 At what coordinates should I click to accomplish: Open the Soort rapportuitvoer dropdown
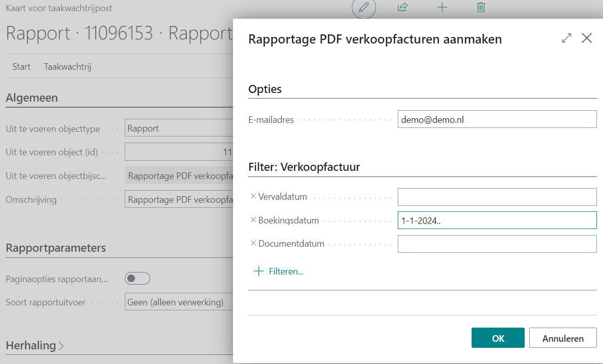177,302
